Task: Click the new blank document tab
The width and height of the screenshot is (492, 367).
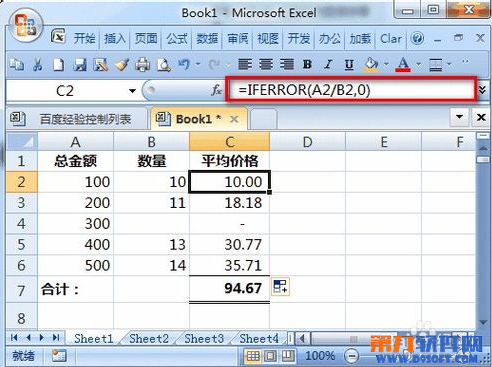Action: [x=263, y=119]
